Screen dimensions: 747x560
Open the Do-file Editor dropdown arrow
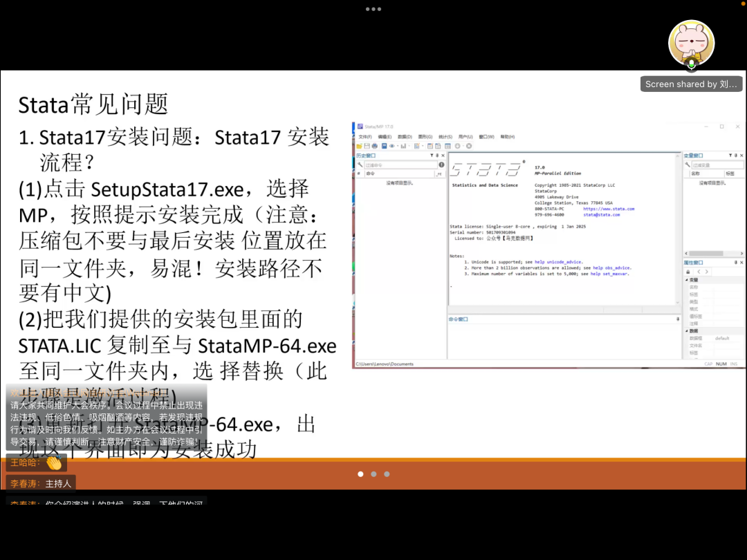click(423, 146)
